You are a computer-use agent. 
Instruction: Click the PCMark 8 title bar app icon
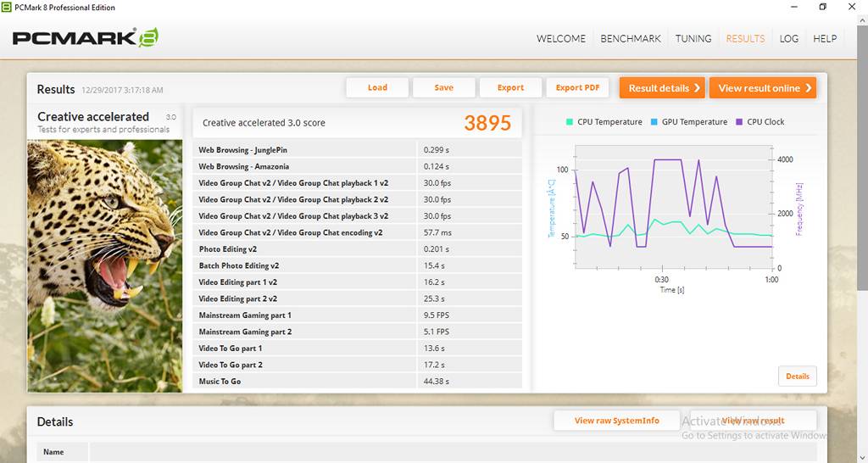click(7, 8)
